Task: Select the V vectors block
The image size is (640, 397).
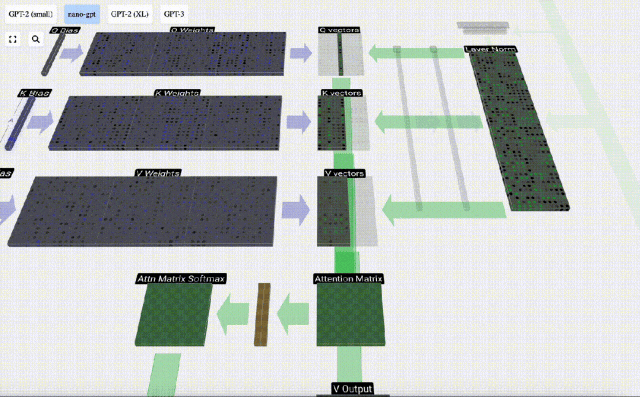Action: pos(347,211)
